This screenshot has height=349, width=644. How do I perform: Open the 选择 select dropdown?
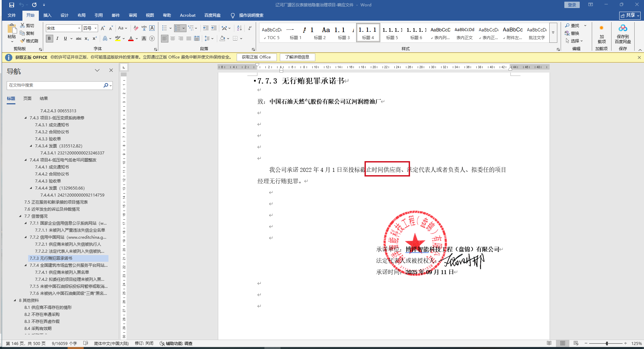pyautogui.click(x=574, y=41)
